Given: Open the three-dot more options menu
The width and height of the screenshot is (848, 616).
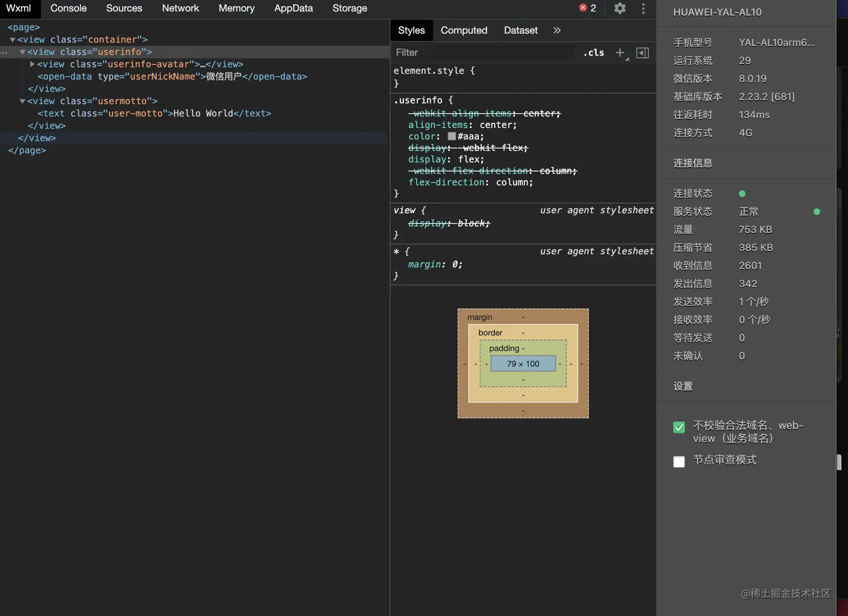Looking at the screenshot, I should tap(643, 8).
